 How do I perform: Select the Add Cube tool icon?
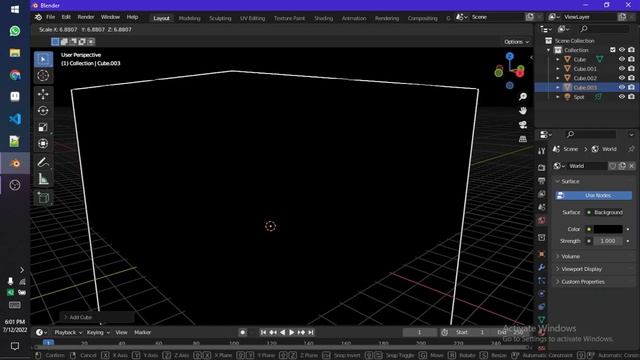click(x=43, y=198)
